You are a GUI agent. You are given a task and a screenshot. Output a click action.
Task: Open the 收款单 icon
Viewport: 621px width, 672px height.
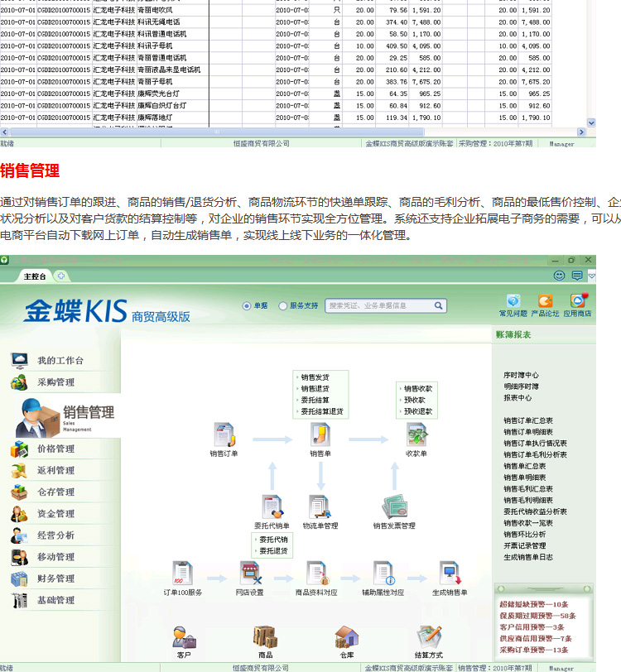(x=416, y=435)
